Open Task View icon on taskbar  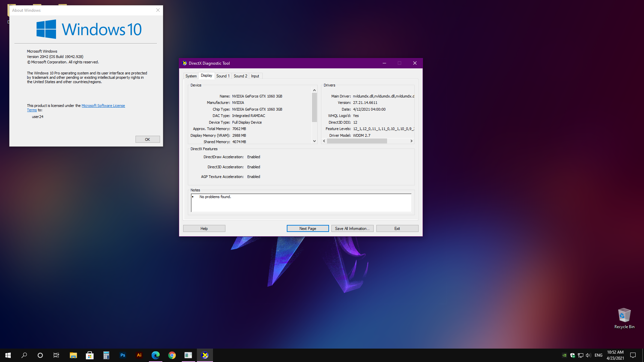click(x=56, y=355)
